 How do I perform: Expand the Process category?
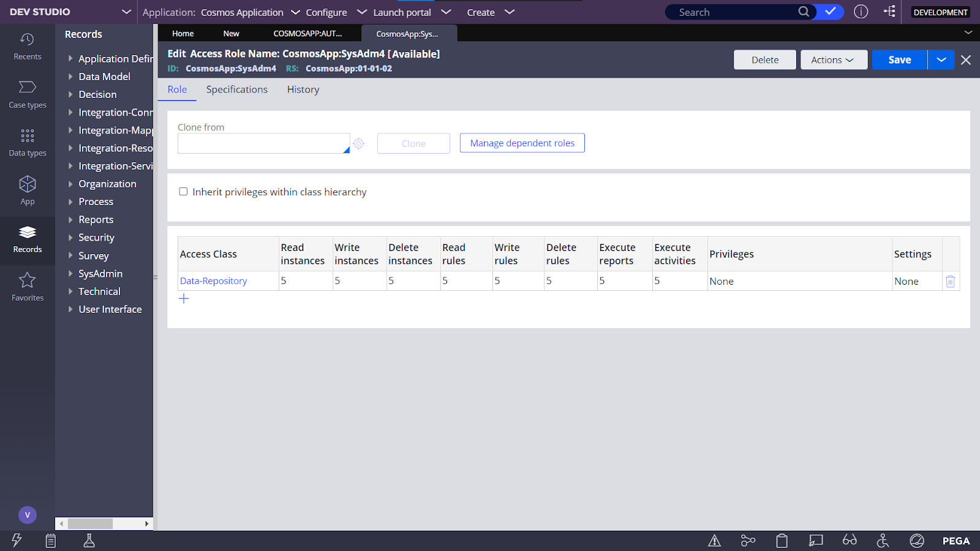[x=70, y=201]
